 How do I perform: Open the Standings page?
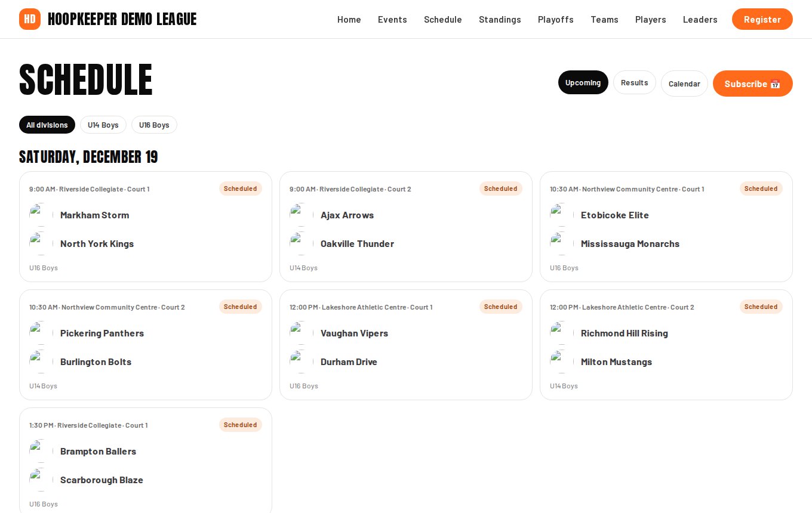click(500, 19)
